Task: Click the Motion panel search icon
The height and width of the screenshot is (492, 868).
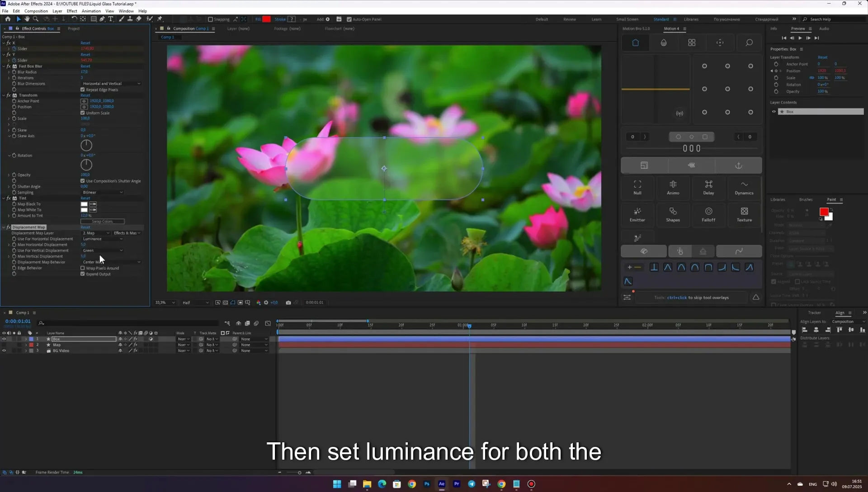Action: [749, 43]
